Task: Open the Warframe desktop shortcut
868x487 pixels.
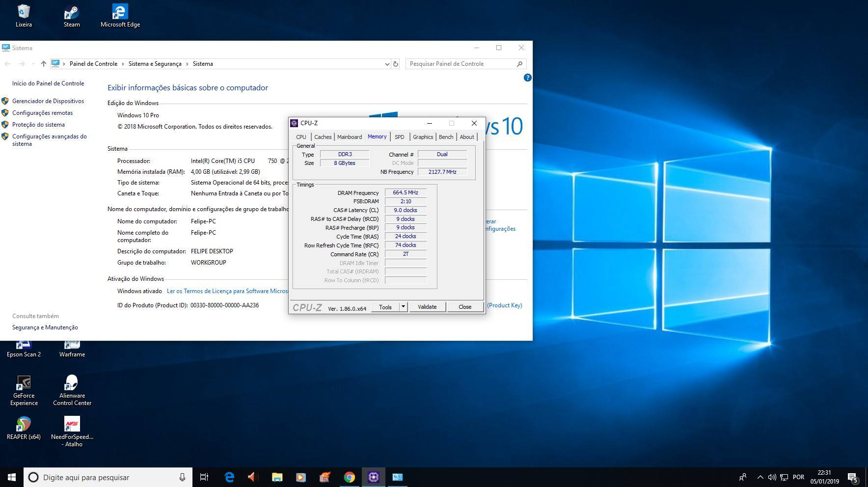Action: 72,350
